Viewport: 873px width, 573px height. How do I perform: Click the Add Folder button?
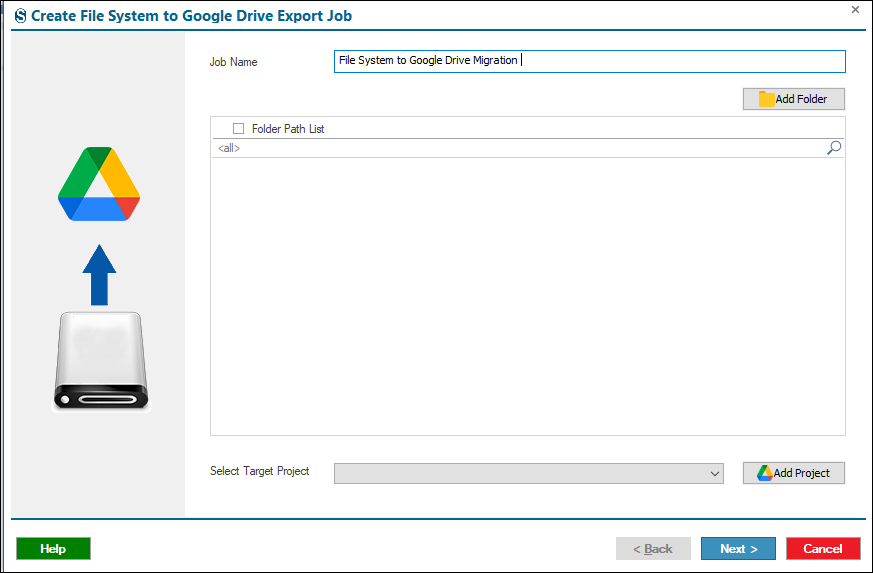coord(793,99)
